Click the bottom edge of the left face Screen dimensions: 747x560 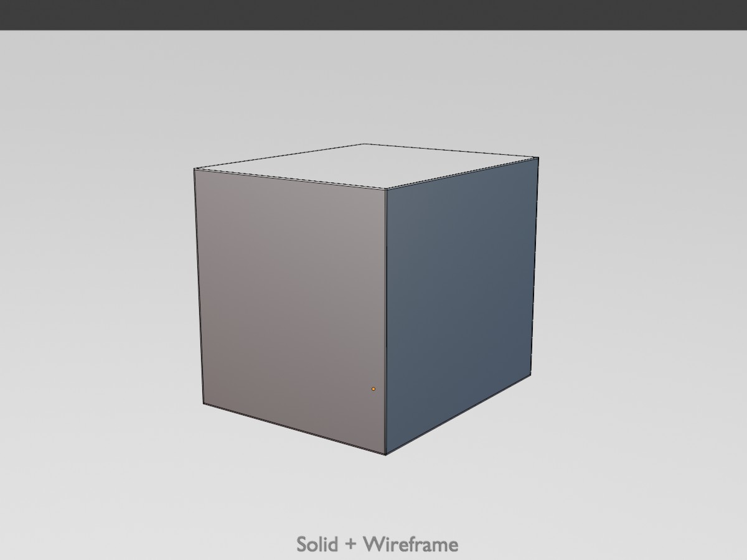(x=294, y=429)
